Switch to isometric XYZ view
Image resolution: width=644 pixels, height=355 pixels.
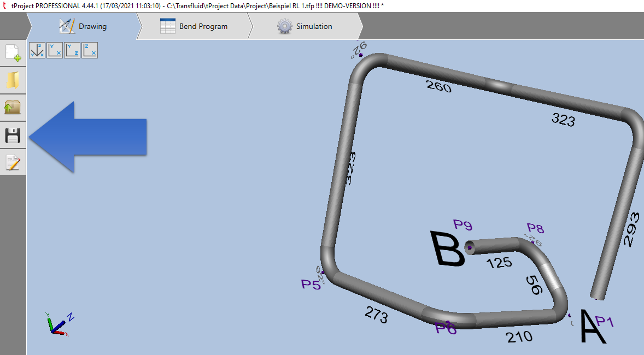pos(37,51)
